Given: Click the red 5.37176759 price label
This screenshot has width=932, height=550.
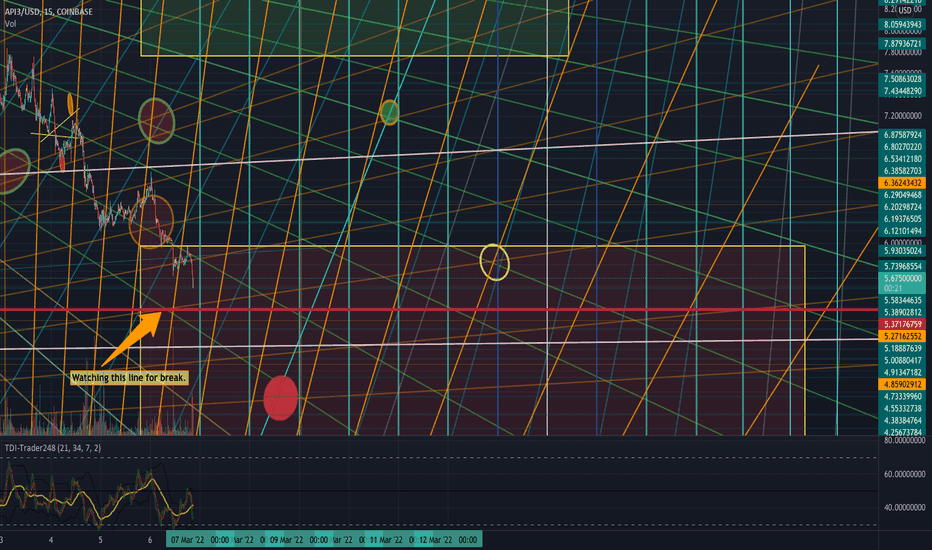Looking at the screenshot, I should (902, 324).
